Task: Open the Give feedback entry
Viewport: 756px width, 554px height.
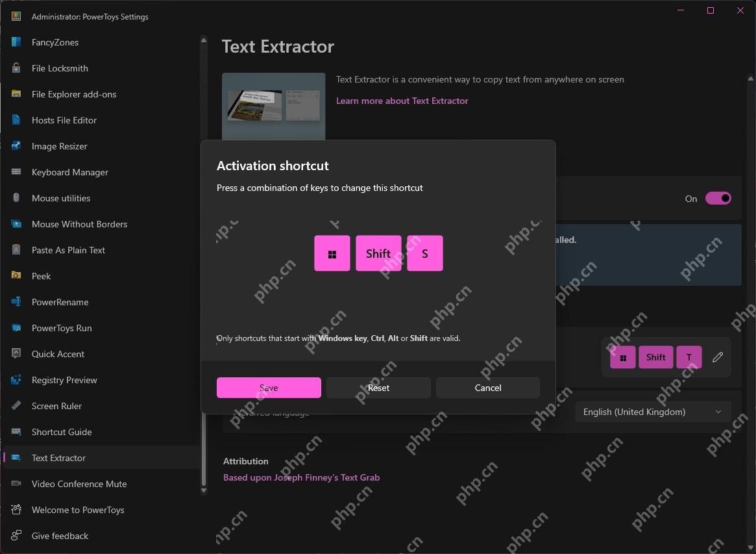Action: [60, 536]
